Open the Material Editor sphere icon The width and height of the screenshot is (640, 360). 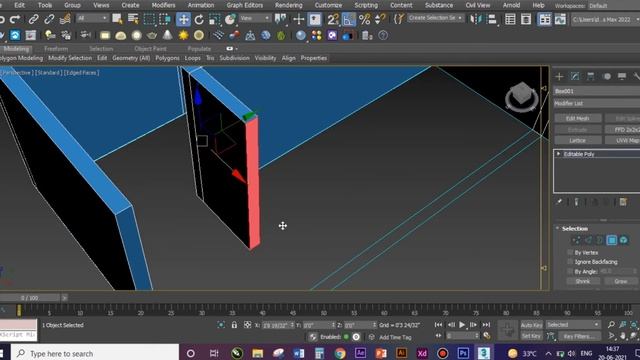point(301,36)
